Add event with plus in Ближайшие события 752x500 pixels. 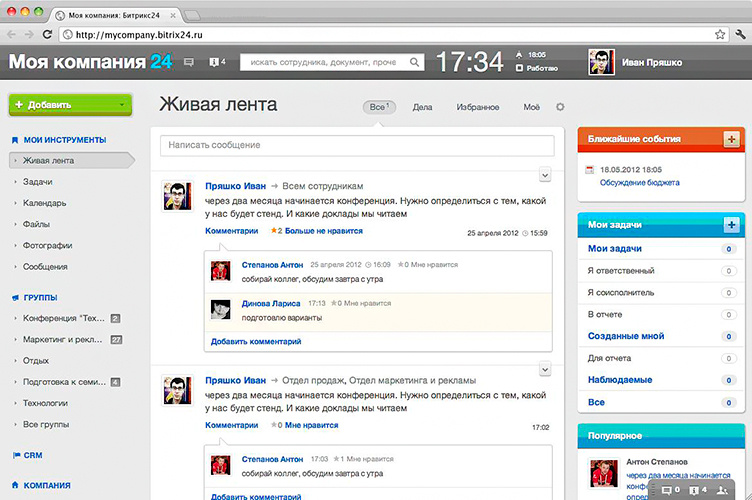coord(731,139)
